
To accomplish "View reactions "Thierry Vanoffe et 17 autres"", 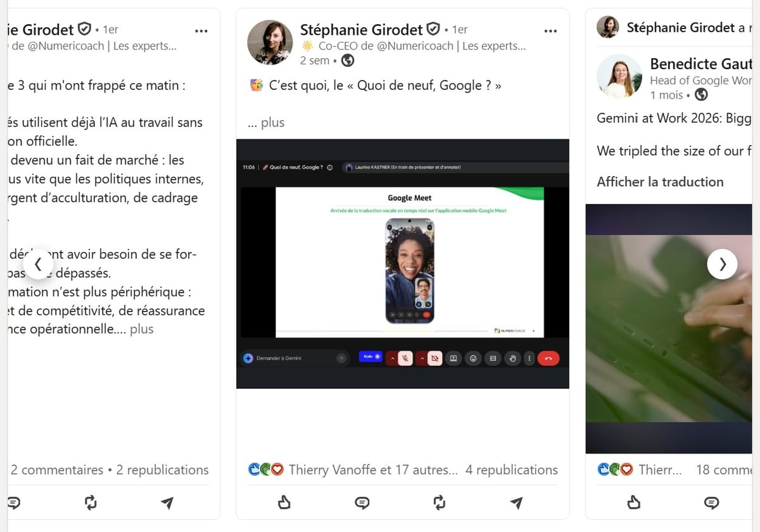I will (374, 470).
